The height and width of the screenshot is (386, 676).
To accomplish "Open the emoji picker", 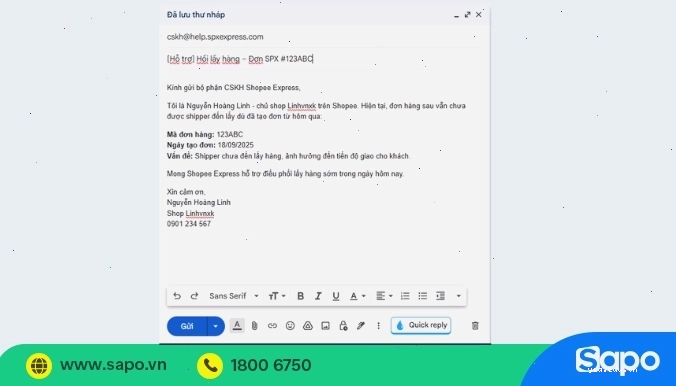I will click(290, 326).
